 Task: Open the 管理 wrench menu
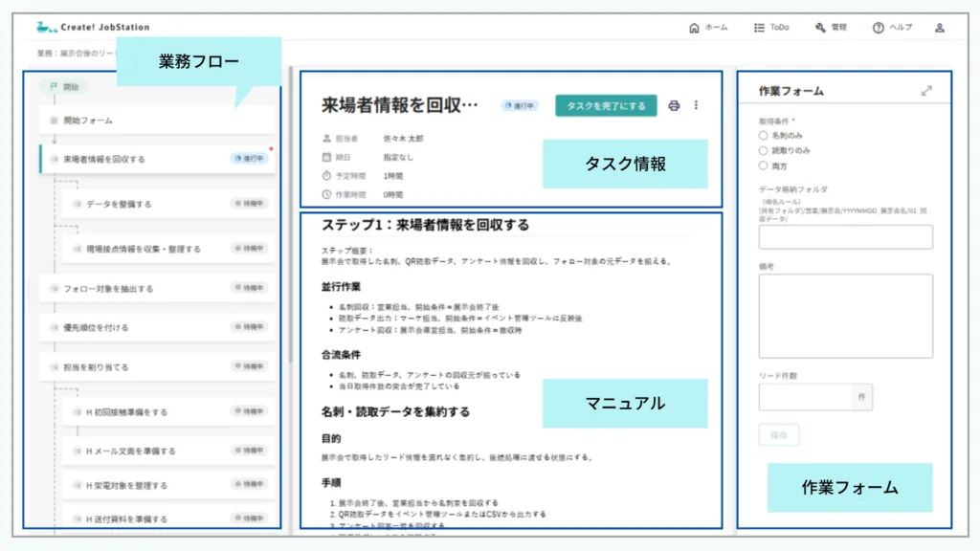tap(831, 28)
